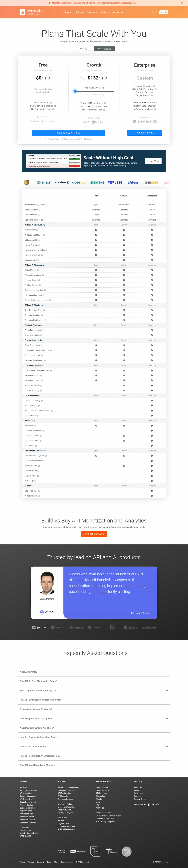This screenshot has height=868, width=188.
Task: Click the Request Pricing button
Action: click(145, 133)
